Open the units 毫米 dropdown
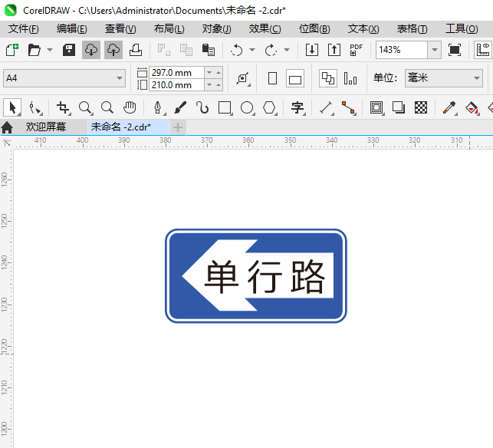The image size is (493, 448). [x=444, y=78]
